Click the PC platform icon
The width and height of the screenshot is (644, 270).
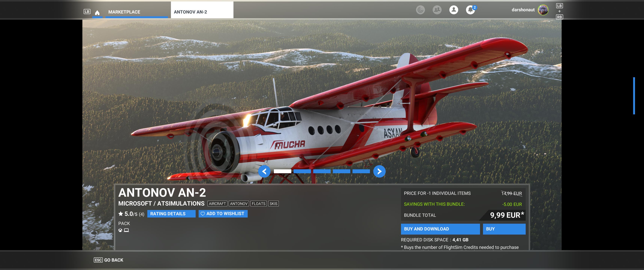tap(127, 230)
